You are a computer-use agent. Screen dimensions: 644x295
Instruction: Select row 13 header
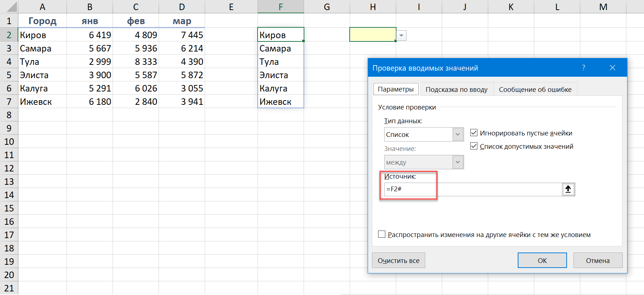[9, 182]
